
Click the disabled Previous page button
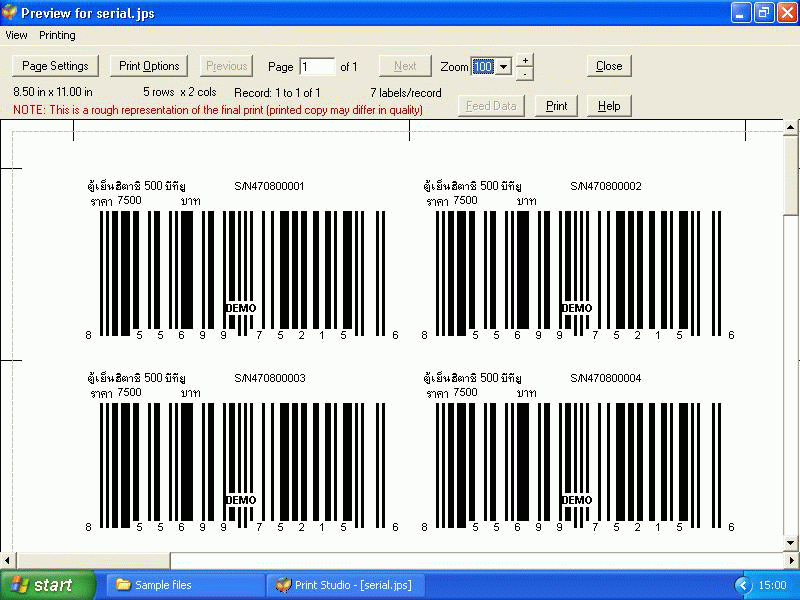(x=227, y=66)
